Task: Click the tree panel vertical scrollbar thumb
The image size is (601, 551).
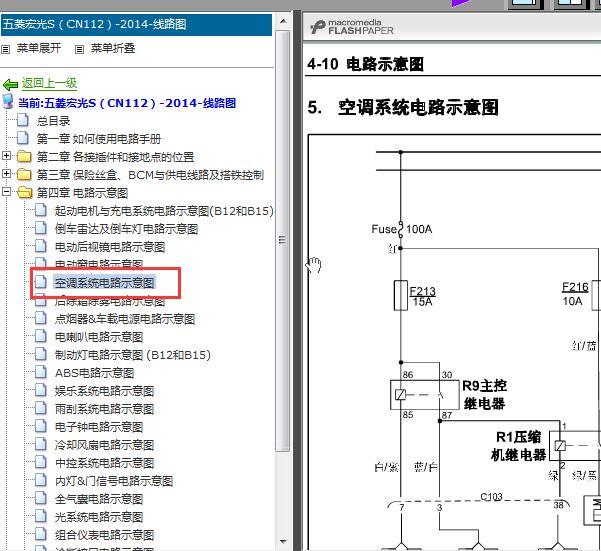Action: tap(283, 241)
